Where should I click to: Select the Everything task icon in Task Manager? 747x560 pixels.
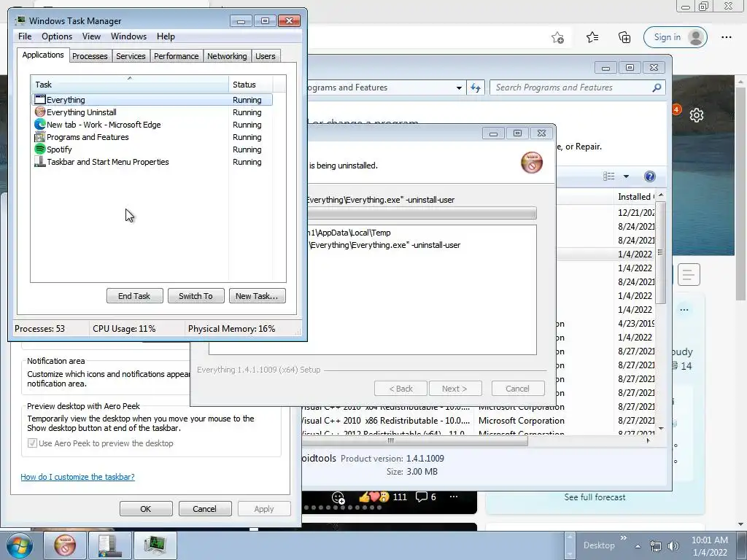(40, 99)
